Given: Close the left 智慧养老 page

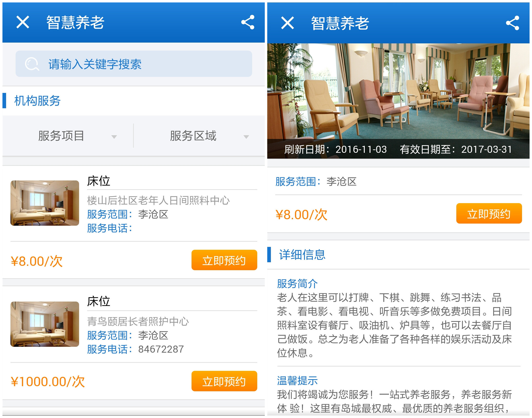Looking at the screenshot, I should 23,22.
